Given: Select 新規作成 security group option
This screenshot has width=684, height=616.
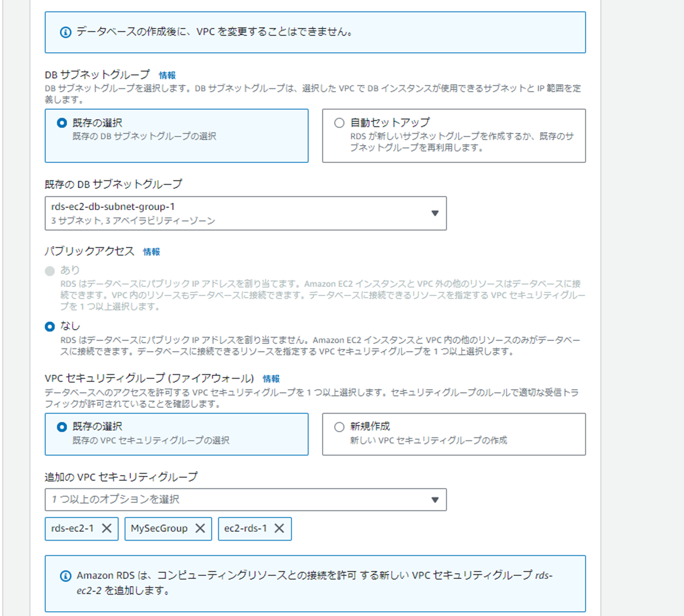Looking at the screenshot, I should click(339, 427).
